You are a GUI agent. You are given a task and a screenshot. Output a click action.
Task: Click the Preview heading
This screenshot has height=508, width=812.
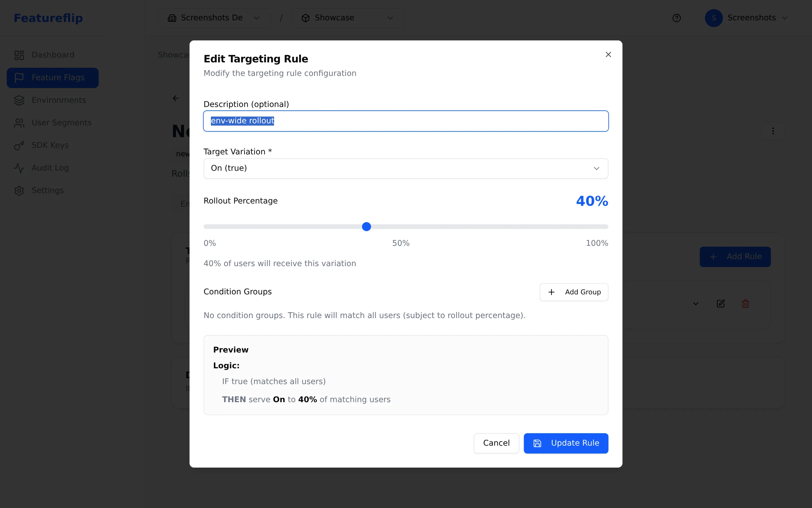[231, 350]
